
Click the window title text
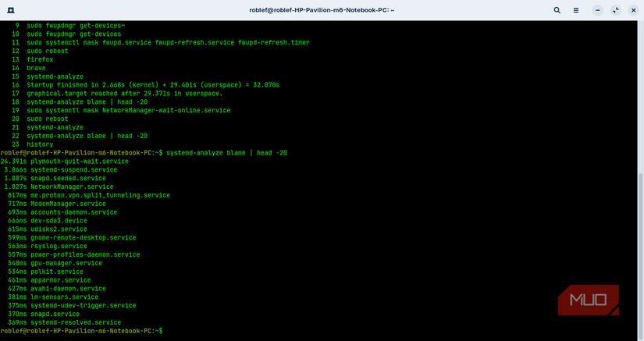[322, 10]
